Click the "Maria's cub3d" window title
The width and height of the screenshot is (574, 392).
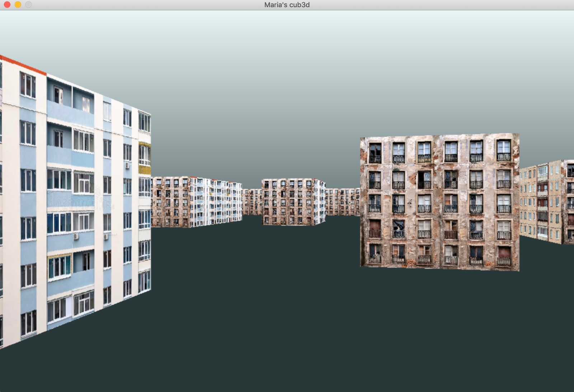[287, 5]
